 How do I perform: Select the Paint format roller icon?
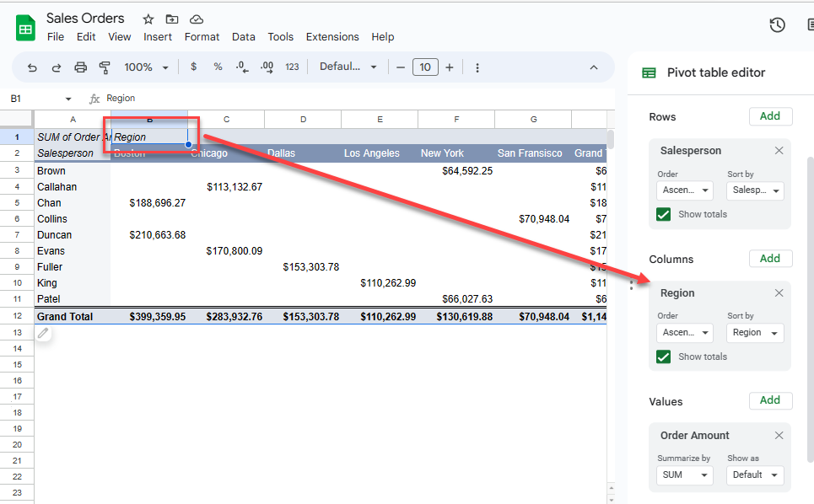(105, 67)
